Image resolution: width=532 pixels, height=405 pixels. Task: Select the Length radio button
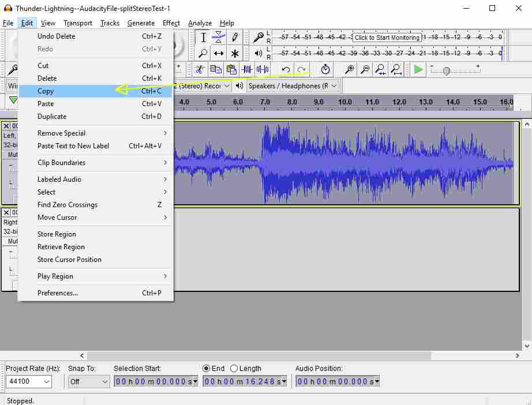234,368
